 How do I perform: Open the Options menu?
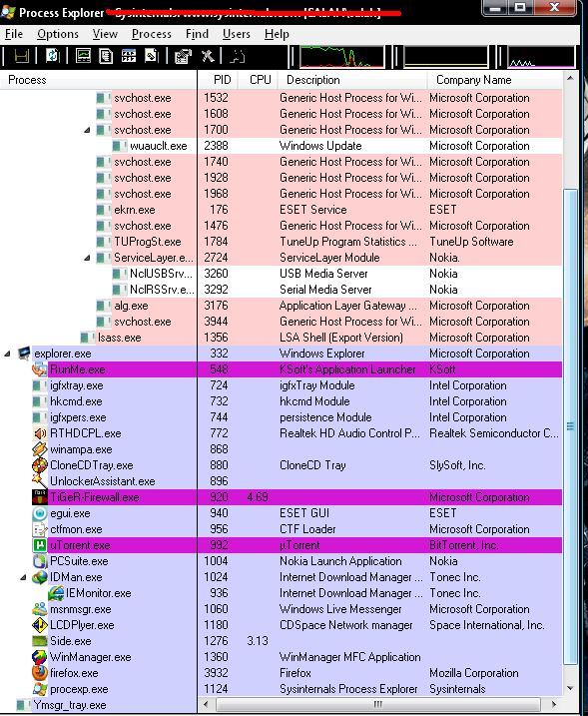pyautogui.click(x=58, y=34)
